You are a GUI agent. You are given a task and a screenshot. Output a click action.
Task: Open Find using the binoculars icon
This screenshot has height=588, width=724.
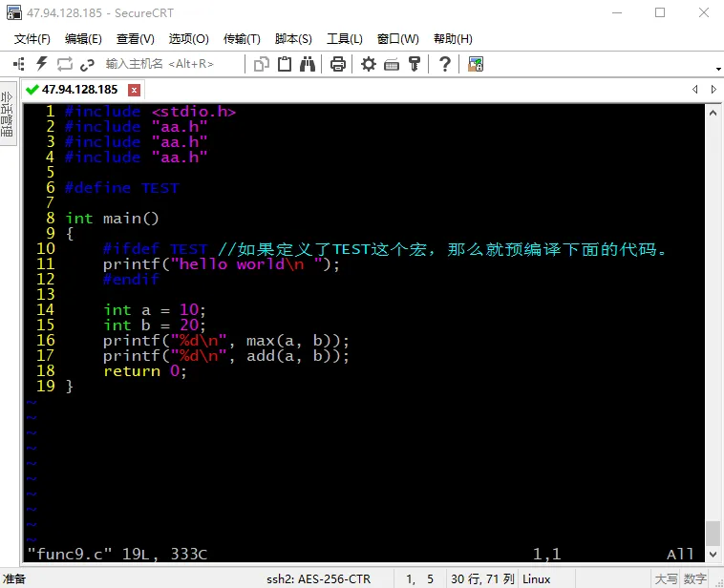pyautogui.click(x=308, y=64)
